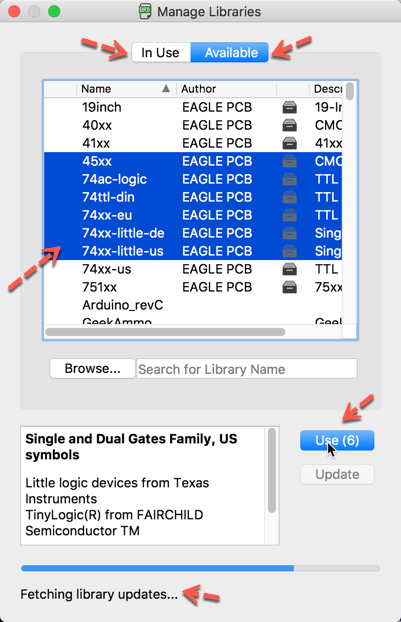Image resolution: width=401 pixels, height=622 pixels.
Task: Click the Author column header
Action: click(x=226, y=89)
